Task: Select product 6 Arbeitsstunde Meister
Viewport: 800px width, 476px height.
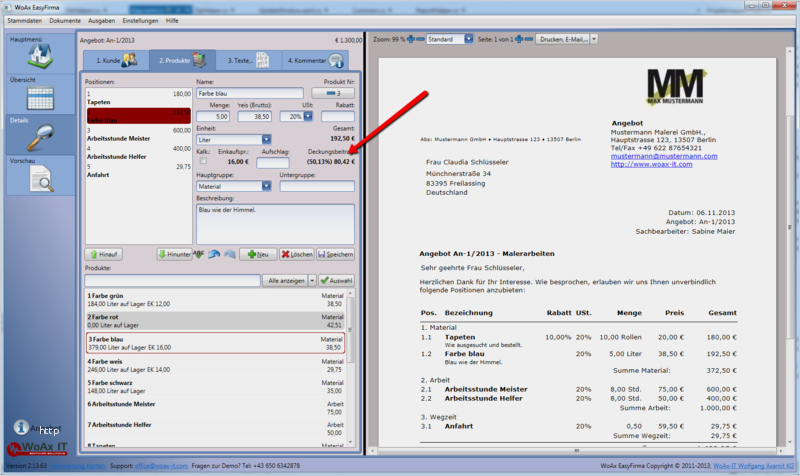Action: point(215,408)
